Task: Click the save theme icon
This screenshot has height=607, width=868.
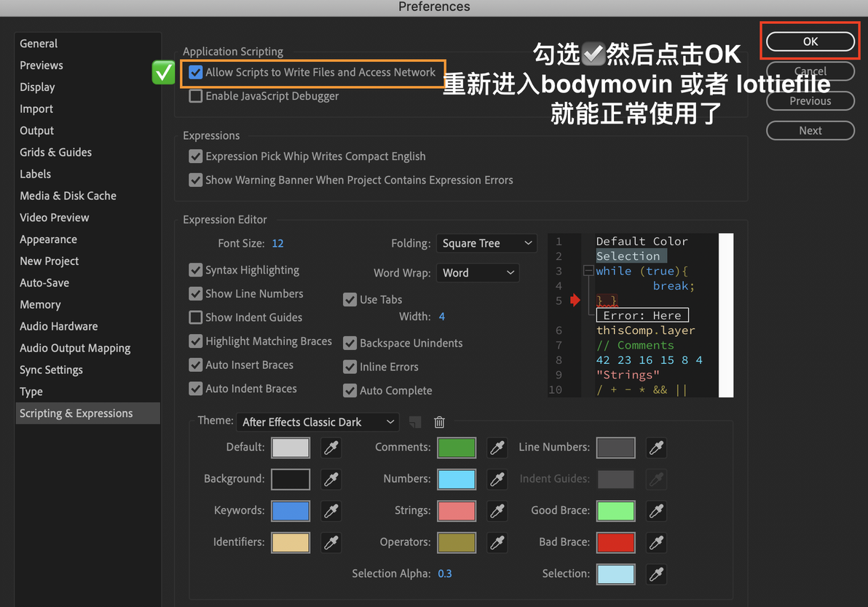Action: tap(415, 422)
